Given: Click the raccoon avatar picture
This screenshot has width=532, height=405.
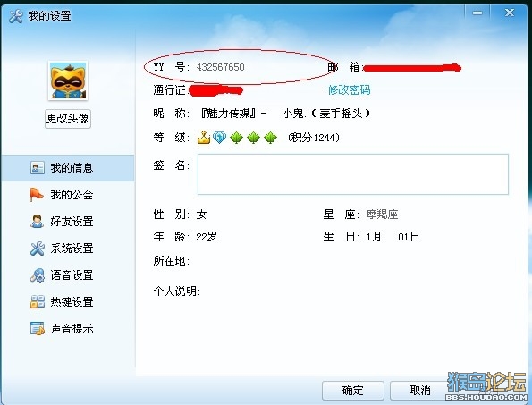Looking at the screenshot, I should [68, 80].
